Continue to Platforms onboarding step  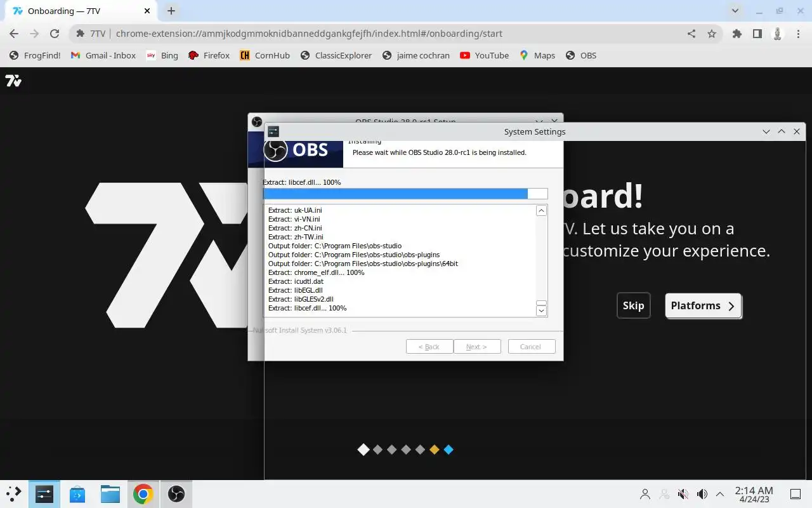[x=703, y=305]
